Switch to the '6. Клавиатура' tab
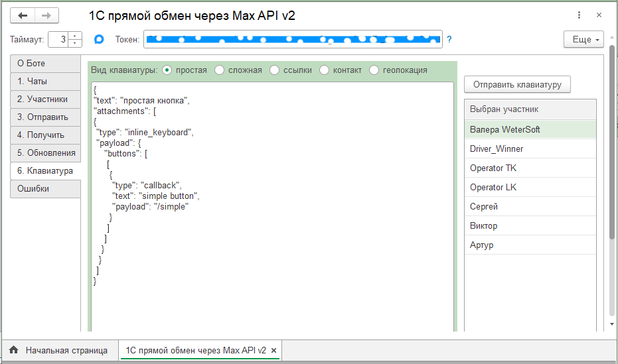This screenshot has width=618, height=364. (x=45, y=171)
